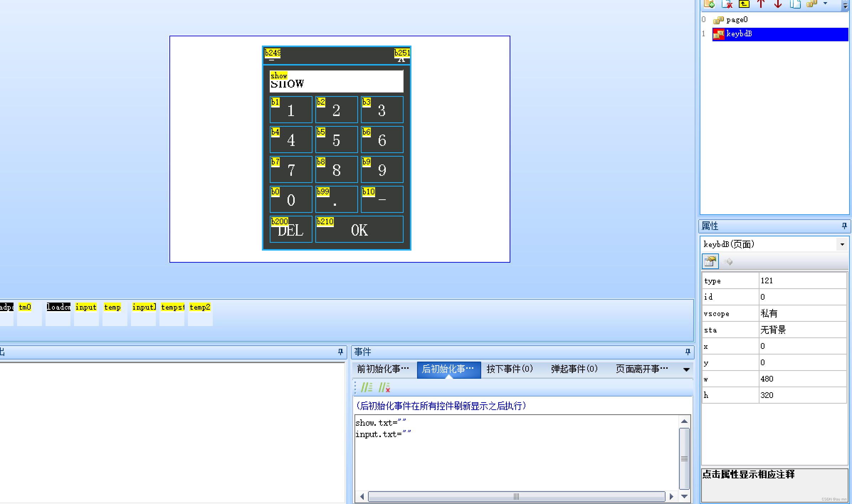Open the dropdown arrow beside pages icon
The height and width of the screenshot is (504, 852).
click(x=825, y=4)
